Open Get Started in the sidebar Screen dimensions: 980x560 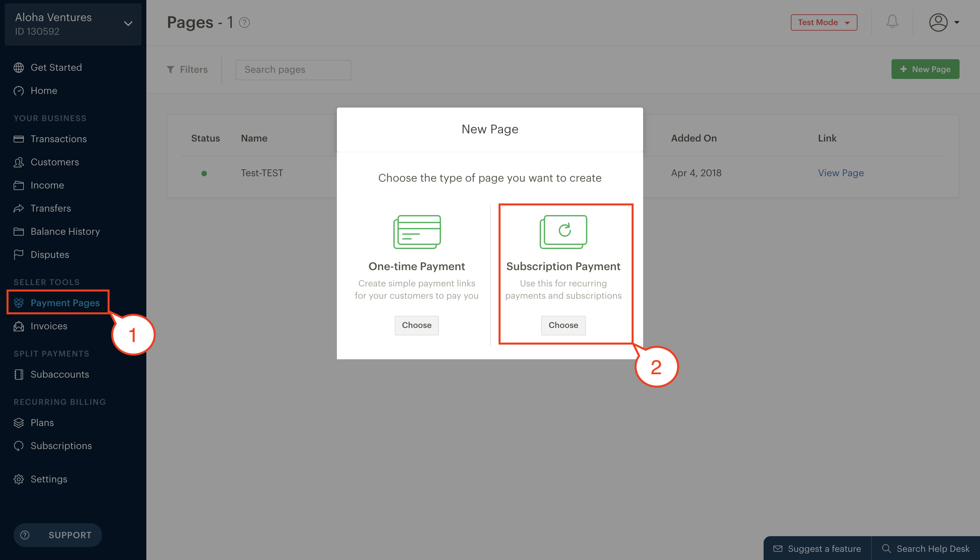point(48,68)
